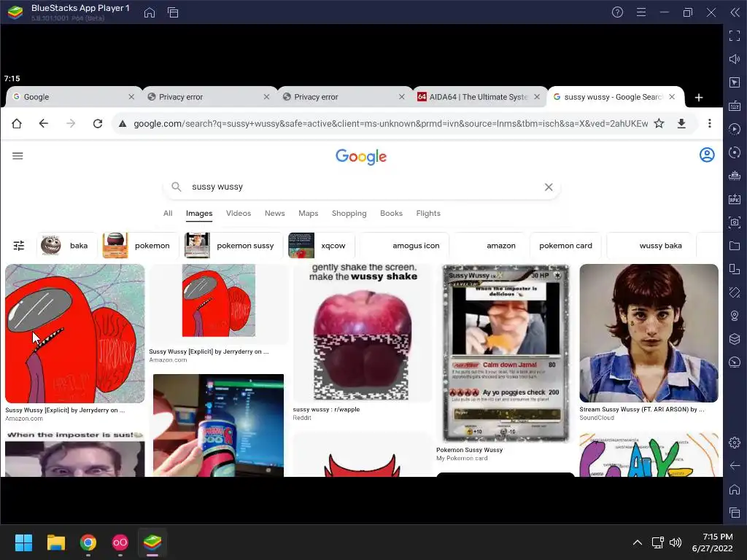
Task: Reload the page in Chrome
Action: 98,124
